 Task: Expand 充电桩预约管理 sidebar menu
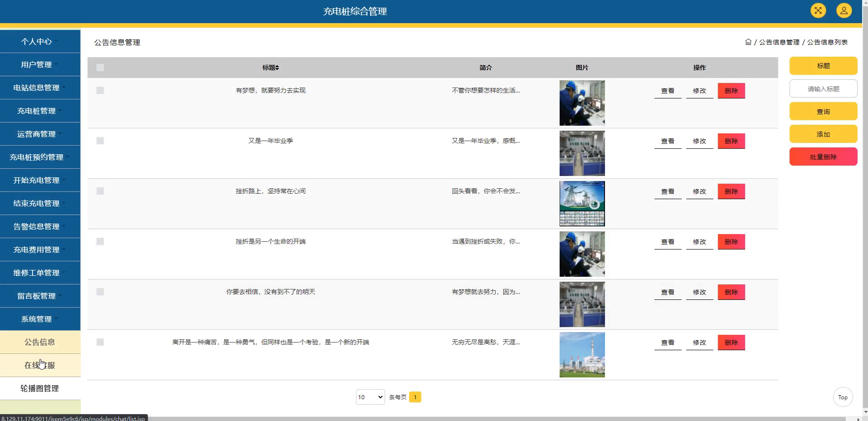pos(40,157)
